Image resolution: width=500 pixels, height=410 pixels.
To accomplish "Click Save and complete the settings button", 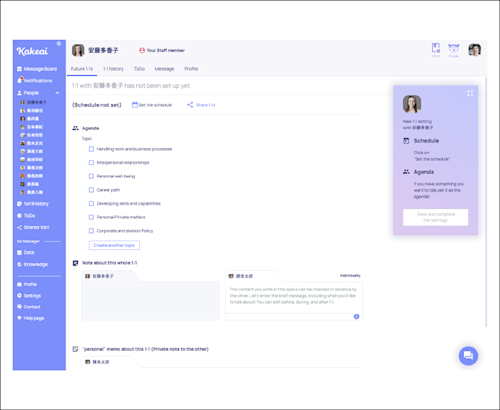I will click(435, 217).
